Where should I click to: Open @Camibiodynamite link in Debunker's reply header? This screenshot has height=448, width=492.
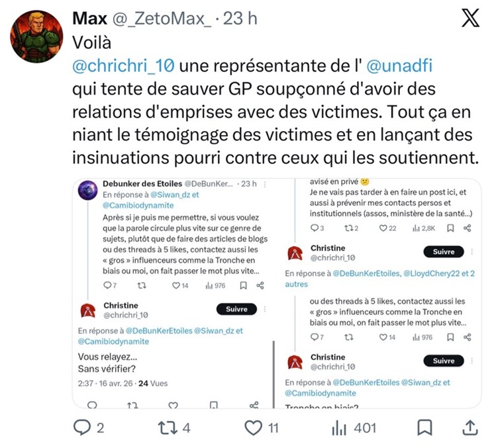(138, 205)
